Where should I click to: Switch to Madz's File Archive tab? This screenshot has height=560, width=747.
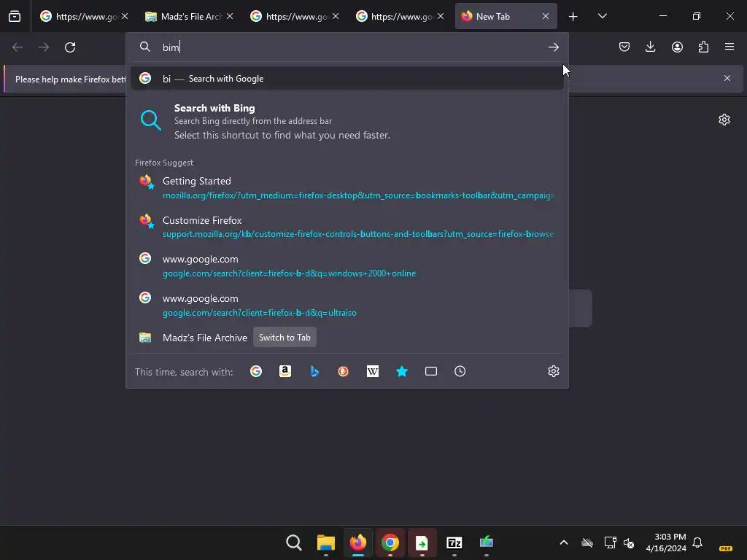coord(189,16)
